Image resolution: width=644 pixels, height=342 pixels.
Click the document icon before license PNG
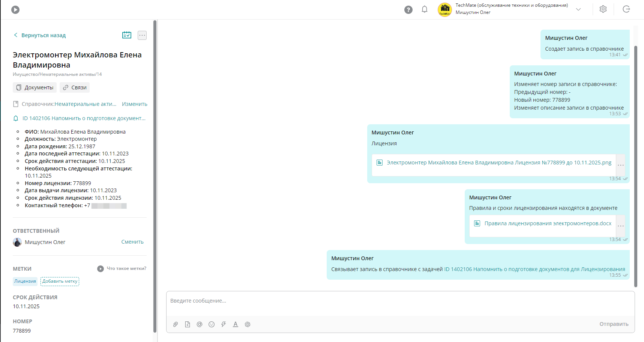[380, 163]
